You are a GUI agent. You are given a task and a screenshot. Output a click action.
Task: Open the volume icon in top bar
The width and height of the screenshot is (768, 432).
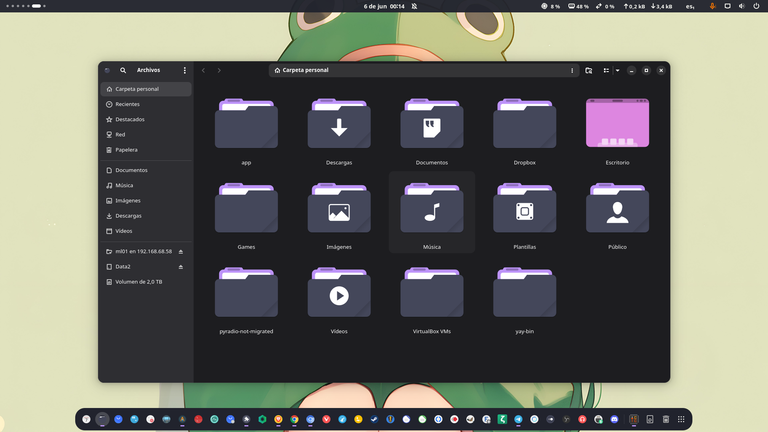coord(742,6)
